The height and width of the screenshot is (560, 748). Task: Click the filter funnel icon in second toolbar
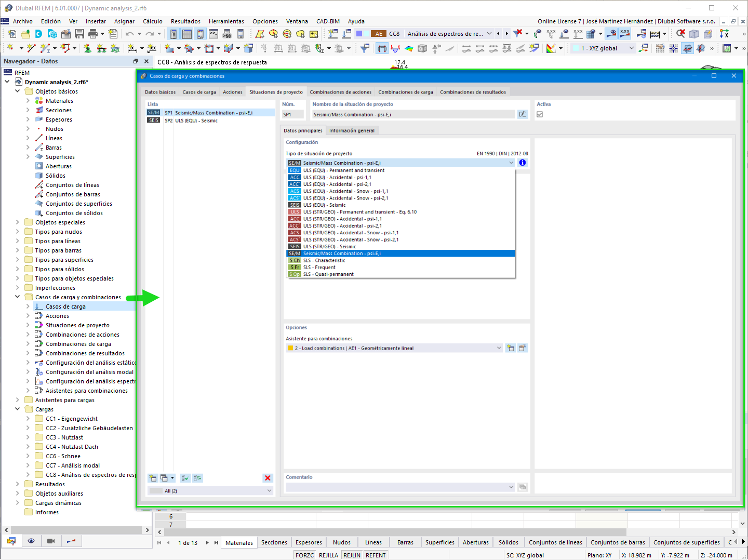click(365, 48)
